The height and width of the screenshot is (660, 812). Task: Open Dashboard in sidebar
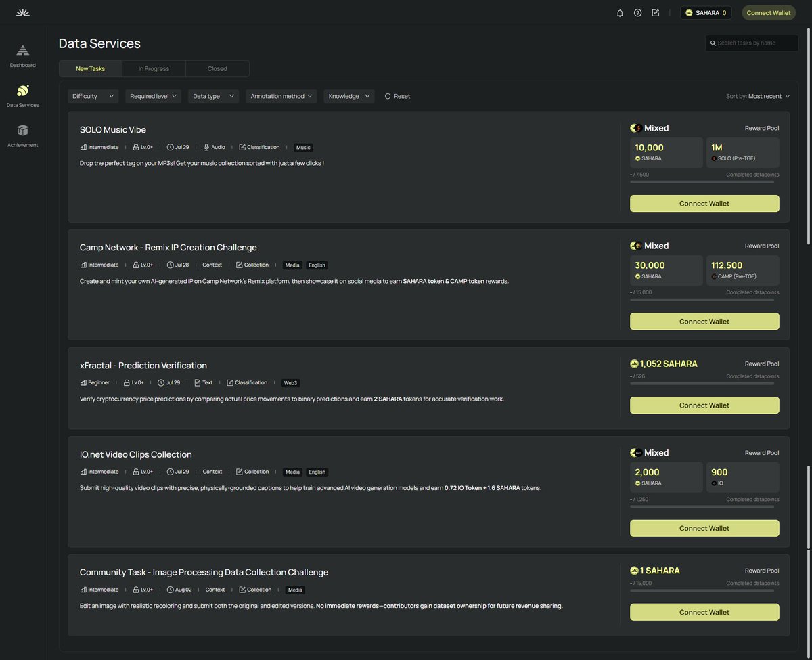click(23, 56)
